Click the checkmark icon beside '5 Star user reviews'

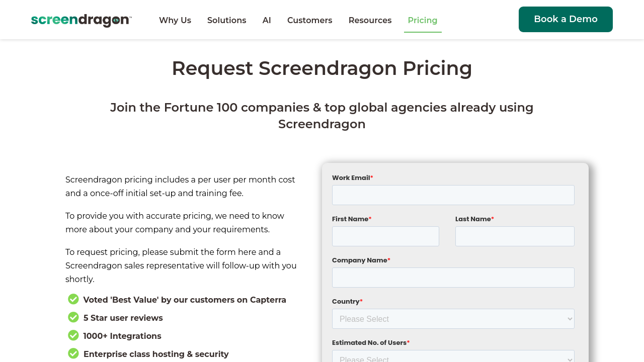tap(72, 317)
